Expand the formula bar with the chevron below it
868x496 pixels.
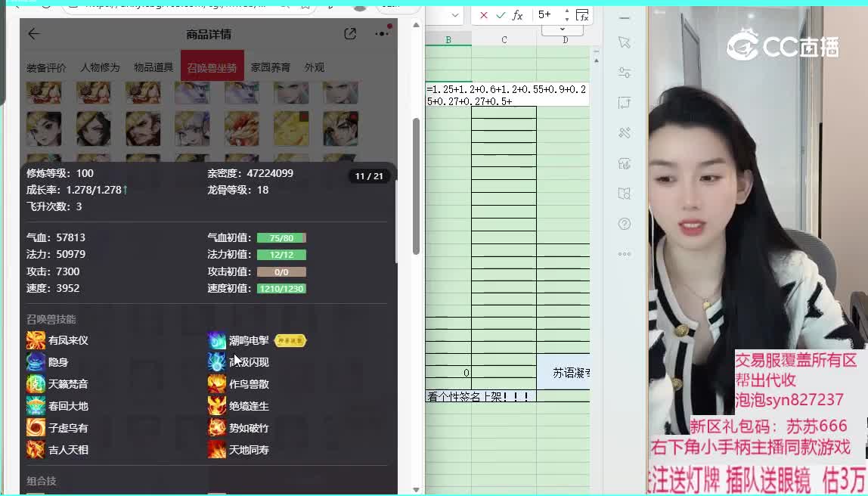point(563,29)
